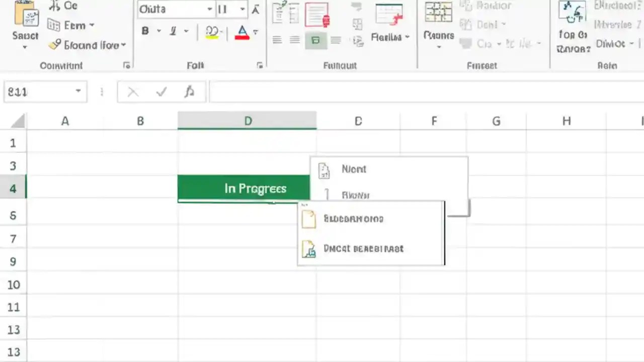Screen dimensions: 644x362
Task: Cancel cell entry with the X icon
Action: pyautogui.click(x=132, y=92)
